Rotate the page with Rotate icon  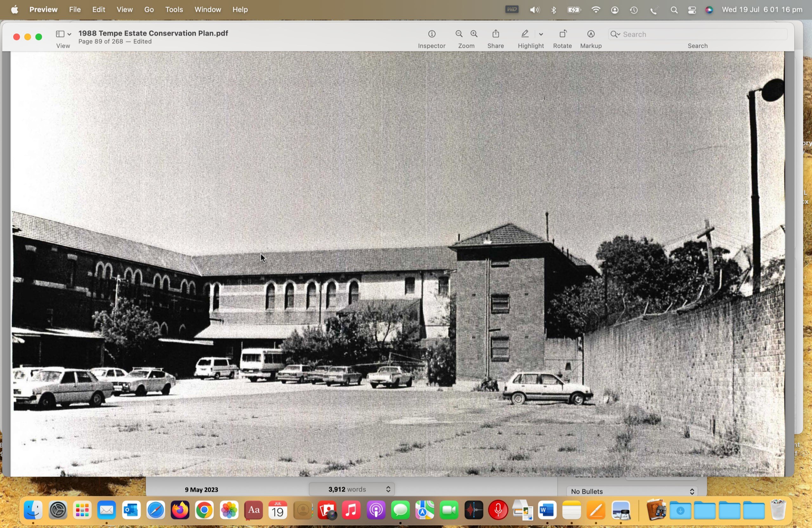[x=563, y=34]
